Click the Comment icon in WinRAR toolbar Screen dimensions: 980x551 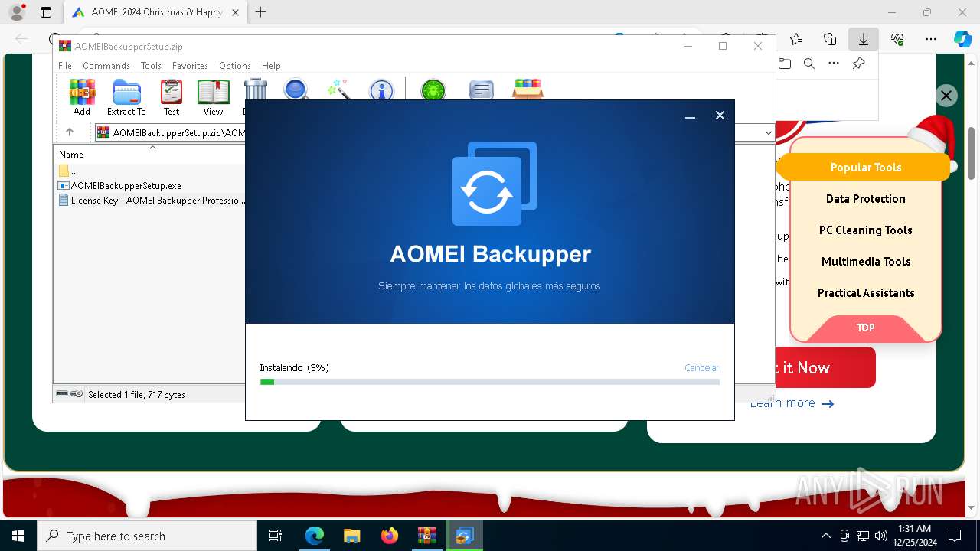coord(481,90)
